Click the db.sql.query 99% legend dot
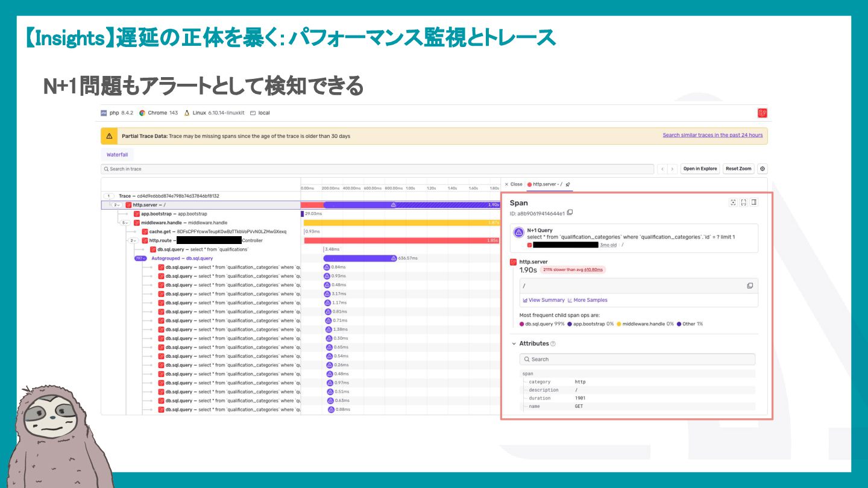The width and height of the screenshot is (868, 488). [522, 324]
